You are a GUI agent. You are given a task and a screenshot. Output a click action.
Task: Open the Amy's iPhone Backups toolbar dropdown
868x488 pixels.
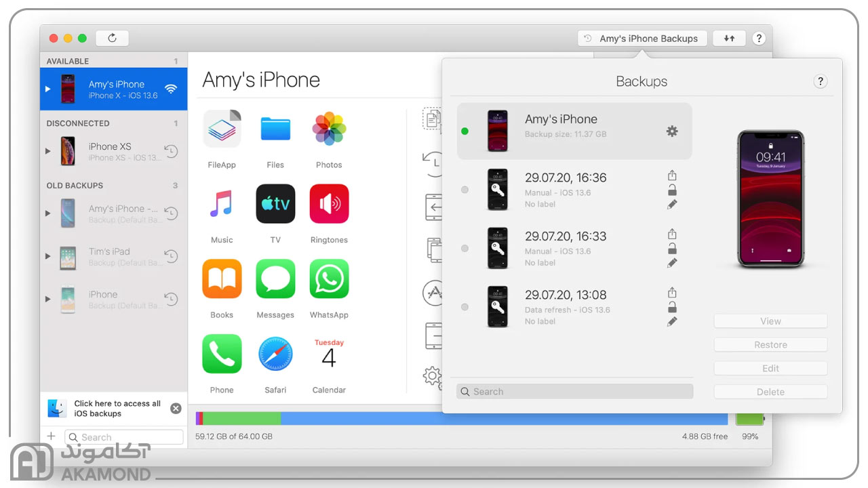(642, 39)
